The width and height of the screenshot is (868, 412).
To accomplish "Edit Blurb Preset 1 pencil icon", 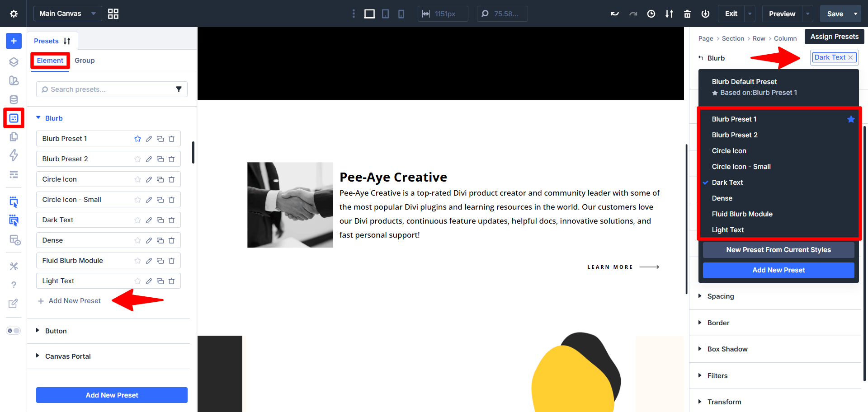I will (x=149, y=139).
